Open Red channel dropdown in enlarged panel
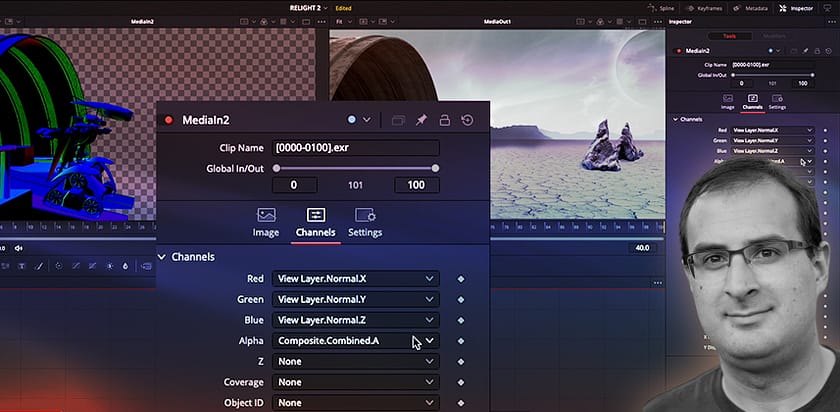 click(355, 279)
